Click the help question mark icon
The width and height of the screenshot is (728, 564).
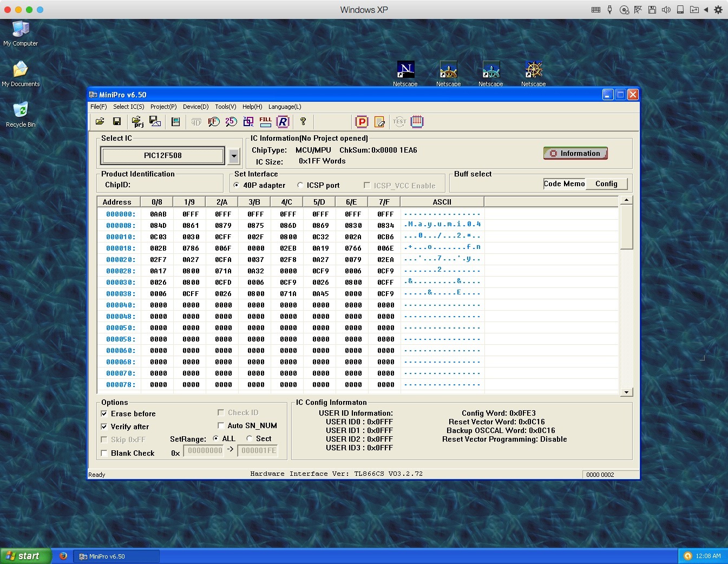(x=303, y=122)
